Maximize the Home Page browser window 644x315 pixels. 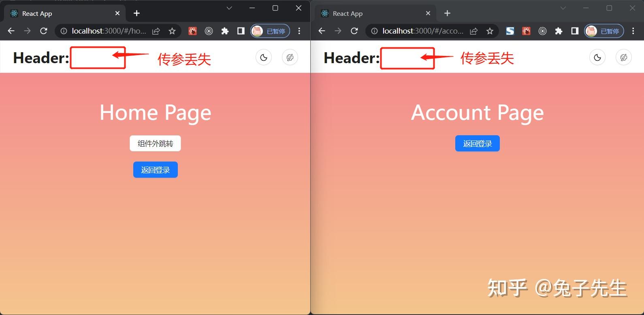[x=275, y=8]
